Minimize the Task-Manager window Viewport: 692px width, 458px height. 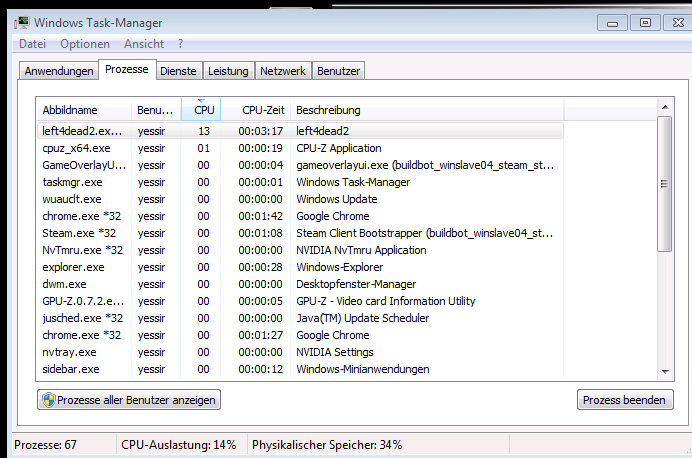[612, 23]
